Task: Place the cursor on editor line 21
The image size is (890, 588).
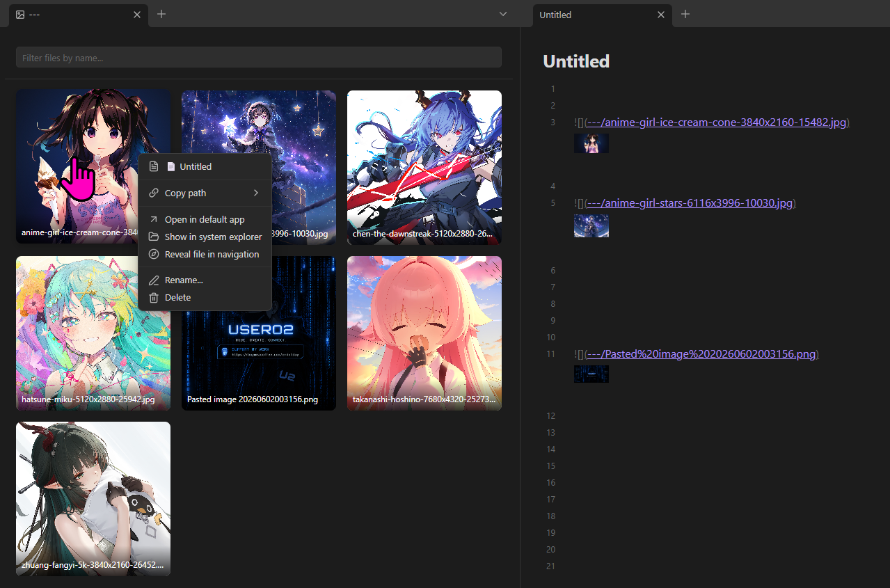Action: click(717, 566)
